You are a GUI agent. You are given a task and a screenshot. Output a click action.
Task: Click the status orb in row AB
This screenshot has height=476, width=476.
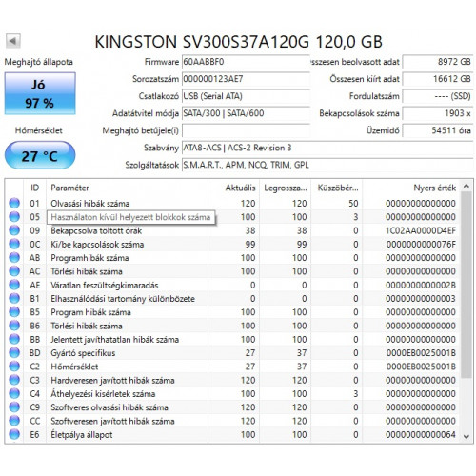[x=14, y=258]
